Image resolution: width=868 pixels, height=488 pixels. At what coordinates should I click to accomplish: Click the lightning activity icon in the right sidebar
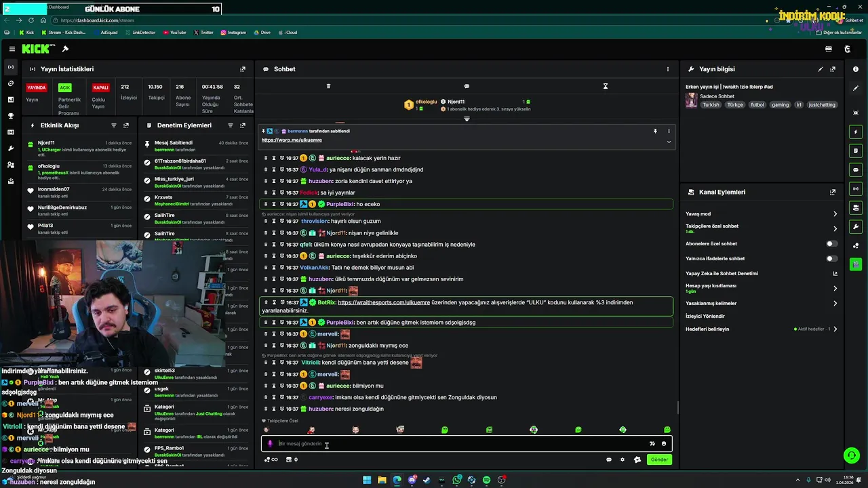click(x=856, y=131)
